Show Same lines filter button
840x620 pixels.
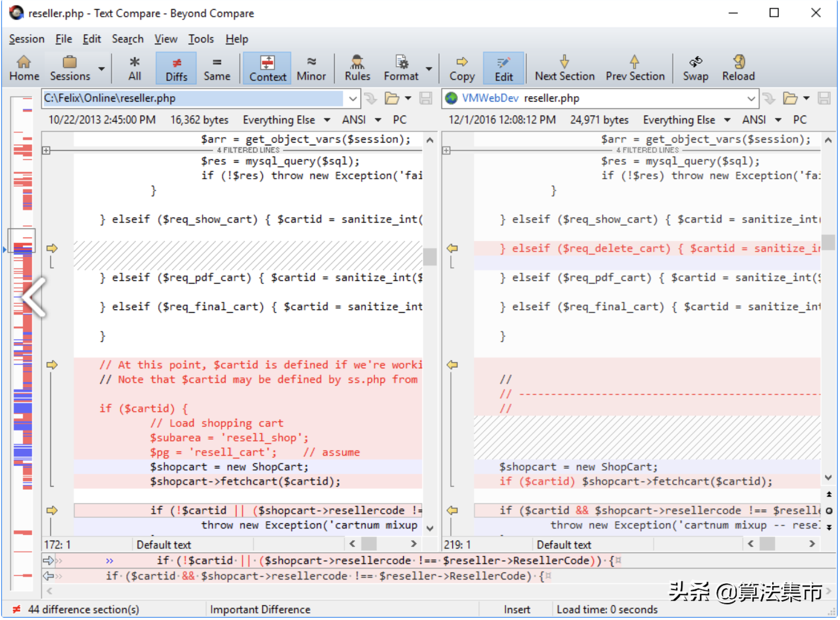(216, 68)
